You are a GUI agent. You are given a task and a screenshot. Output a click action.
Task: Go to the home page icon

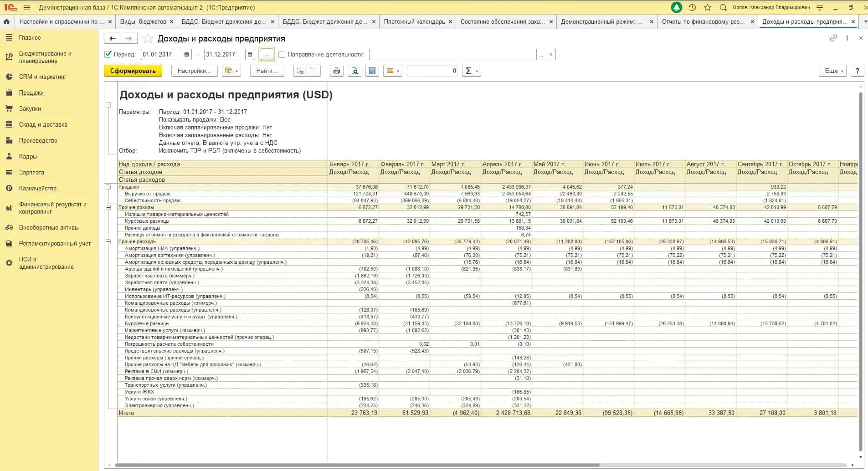point(7,21)
